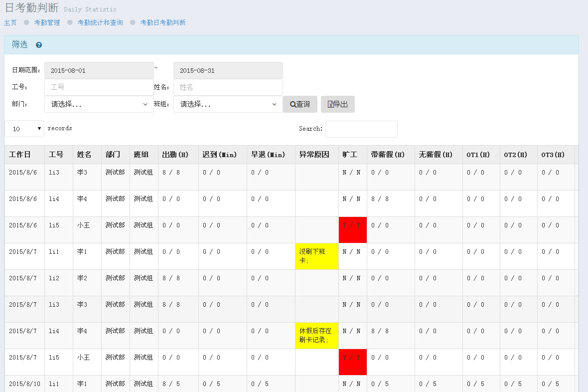Click the help question mark icon beside 筛选
588x392 pixels.
pyautogui.click(x=39, y=45)
